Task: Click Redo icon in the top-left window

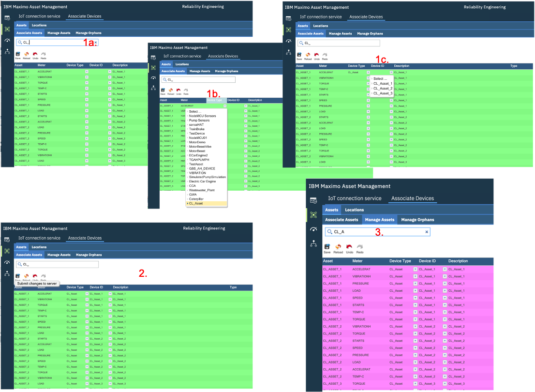Action: tap(44, 54)
